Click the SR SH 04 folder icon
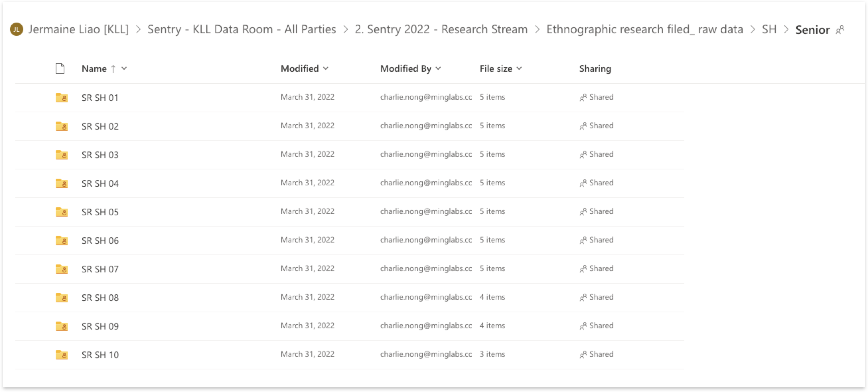 click(61, 183)
